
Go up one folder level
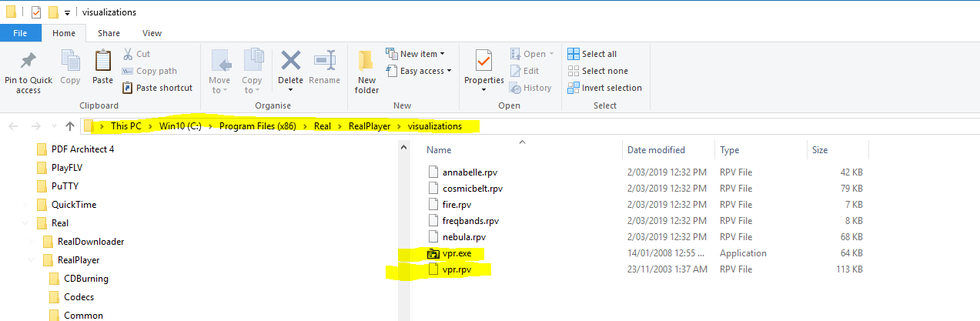(70, 126)
